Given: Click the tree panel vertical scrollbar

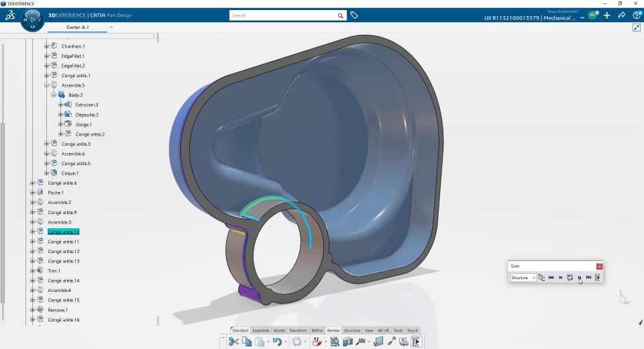Looking at the screenshot, I should coord(3,213).
